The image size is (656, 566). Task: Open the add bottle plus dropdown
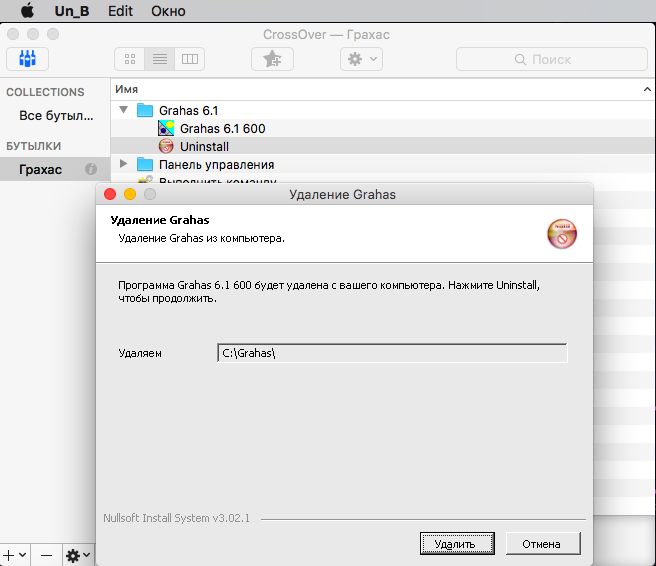[15, 555]
